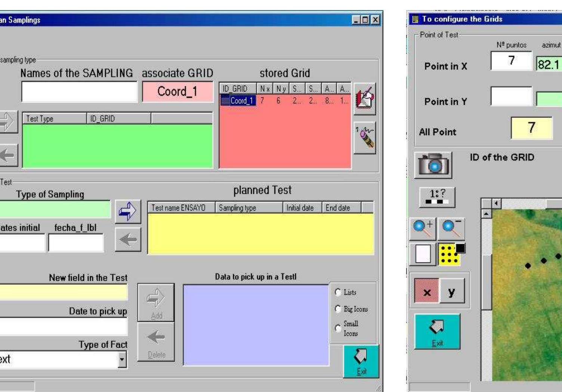This screenshot has height=392, width=562.
Task: Minimize the Samplings window
Action: [x=357, y=20]
